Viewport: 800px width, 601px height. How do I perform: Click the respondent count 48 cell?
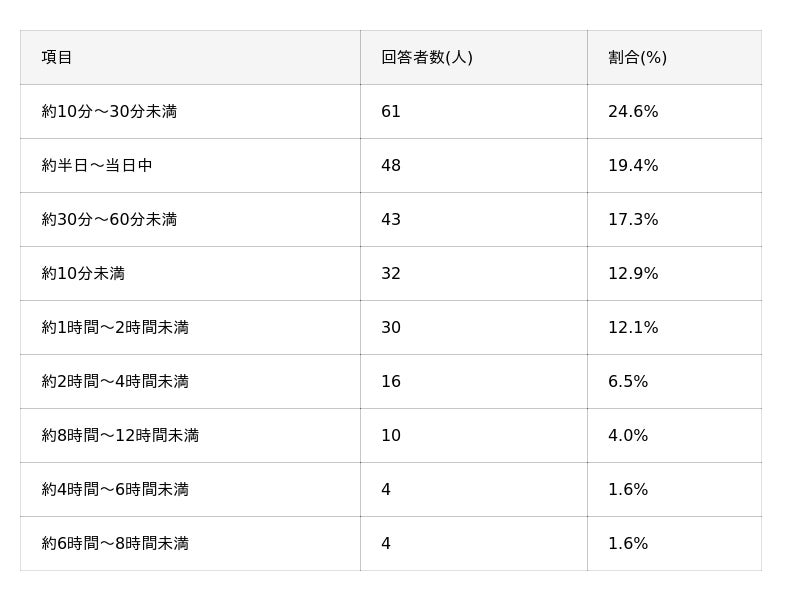391,166
